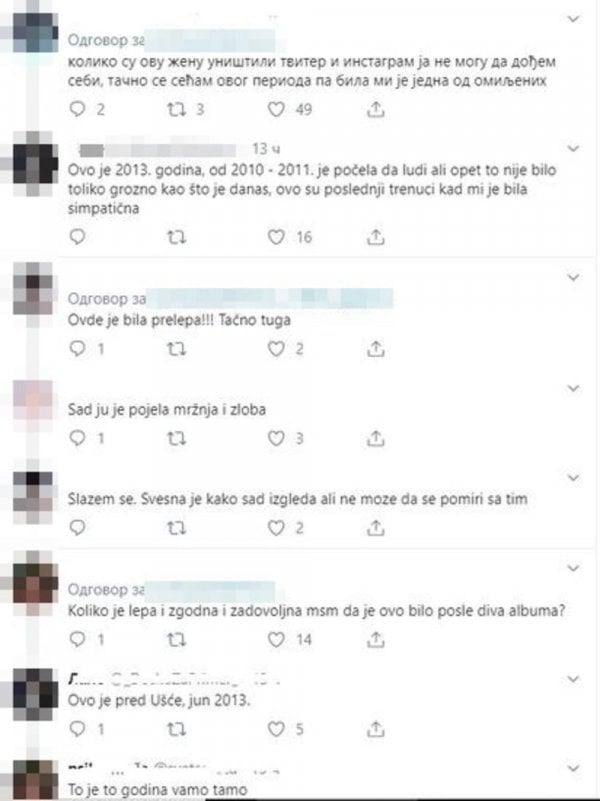
Task: Open the blurred username after 'Одговор за' in the first tweet
Action: 210,40
